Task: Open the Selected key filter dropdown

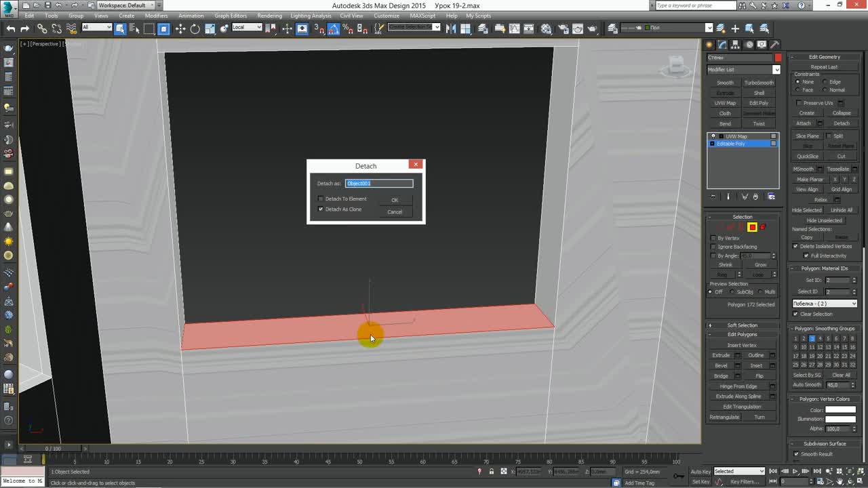Action: coord(739,471)
